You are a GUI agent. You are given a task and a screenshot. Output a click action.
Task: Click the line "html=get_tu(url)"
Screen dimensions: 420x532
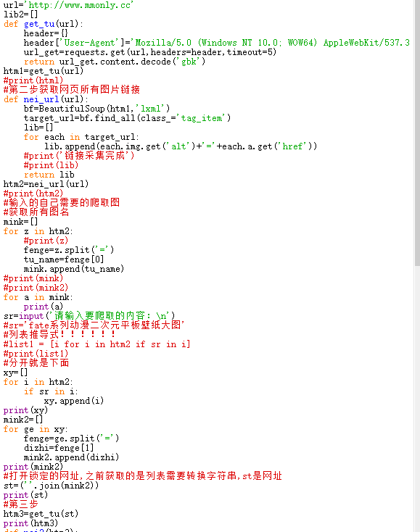[44, 71]
